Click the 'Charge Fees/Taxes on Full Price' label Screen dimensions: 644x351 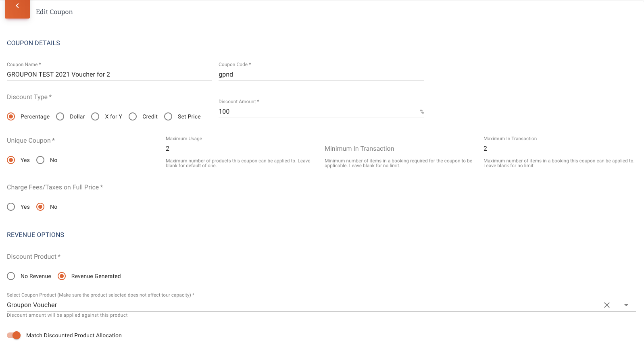pyautogui.click(x=55, y=187)
